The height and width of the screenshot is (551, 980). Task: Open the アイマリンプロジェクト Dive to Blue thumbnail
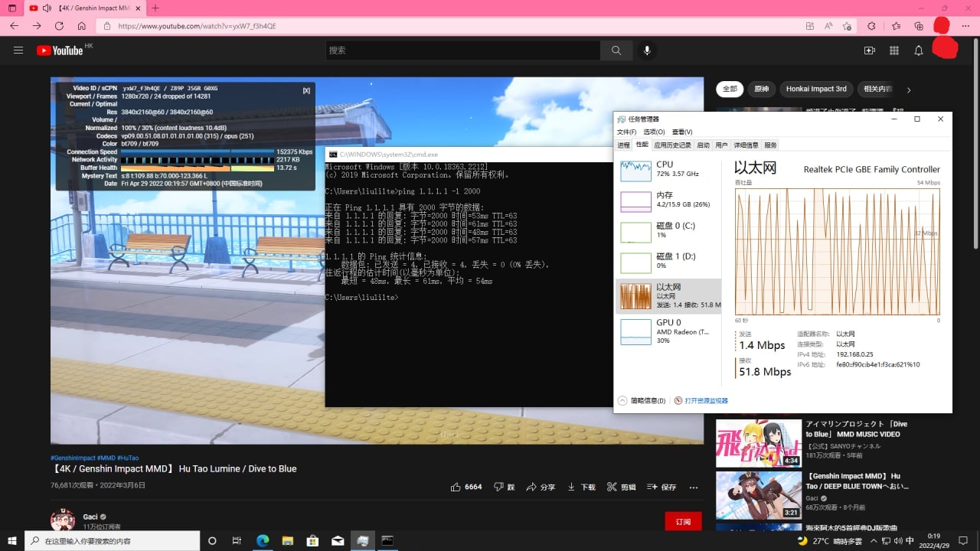click(759, 443)
